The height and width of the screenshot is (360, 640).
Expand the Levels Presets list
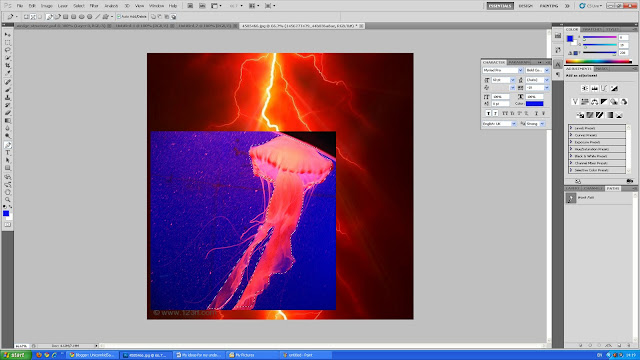[x=571, y=128]
